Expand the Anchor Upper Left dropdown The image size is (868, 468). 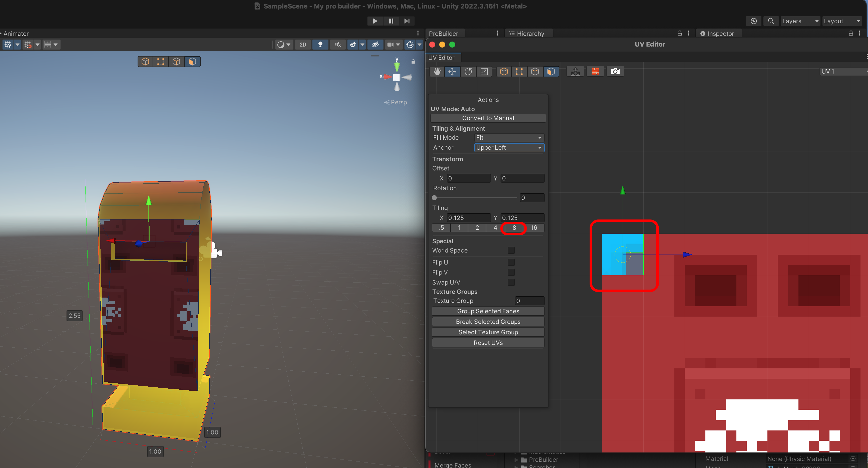(x=509, y=148)
